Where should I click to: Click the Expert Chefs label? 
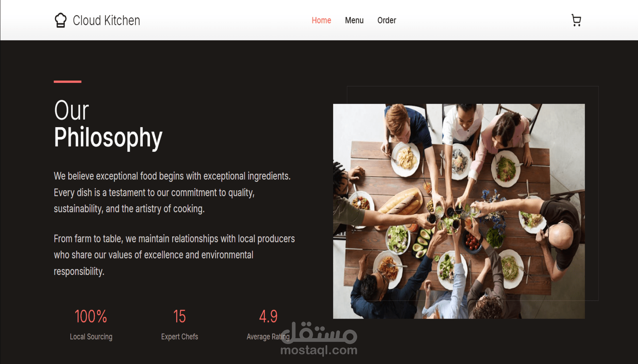179,337
